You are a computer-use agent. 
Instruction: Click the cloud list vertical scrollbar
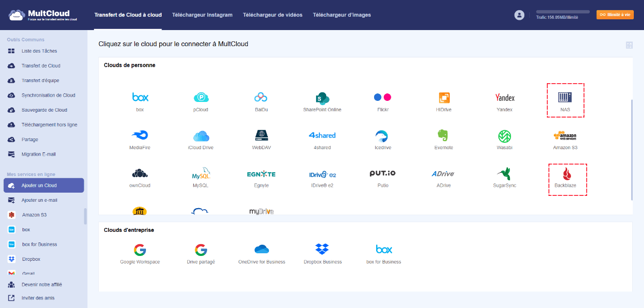(632, 150)
